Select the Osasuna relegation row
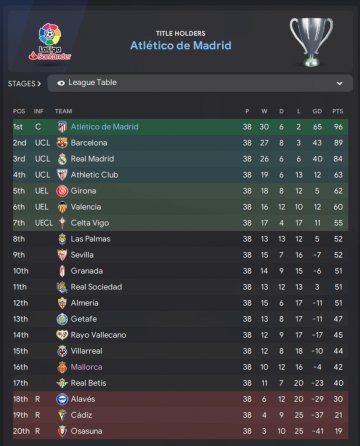Image resolution: width=360 pixels, height=446 pixels. 180,431
